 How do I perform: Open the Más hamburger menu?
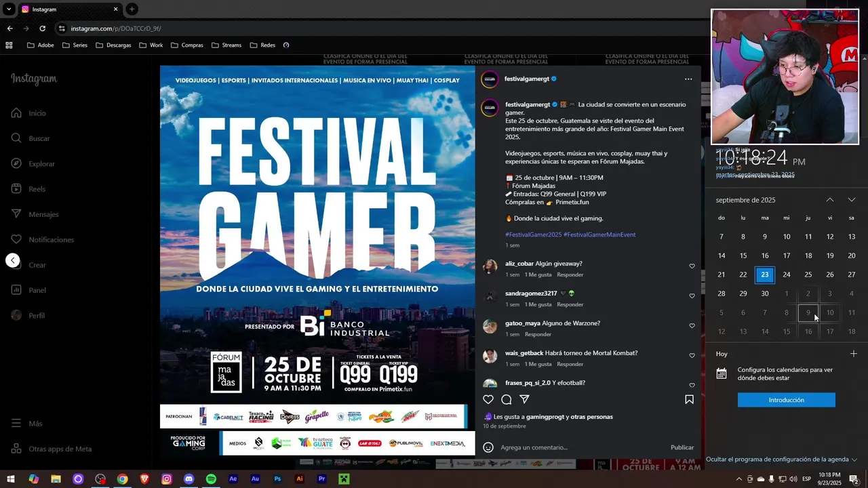tap(26, 424)
